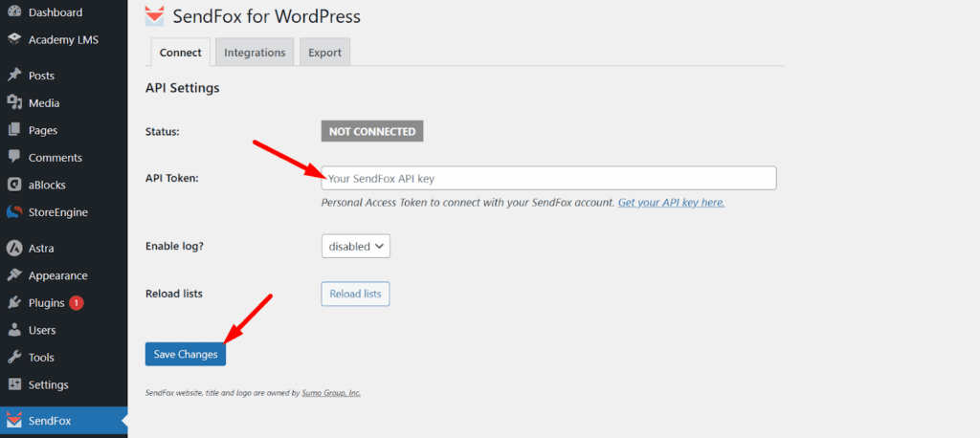Click the Save Changes button
The image size is (980, 438).
click(x=186, y=354)
